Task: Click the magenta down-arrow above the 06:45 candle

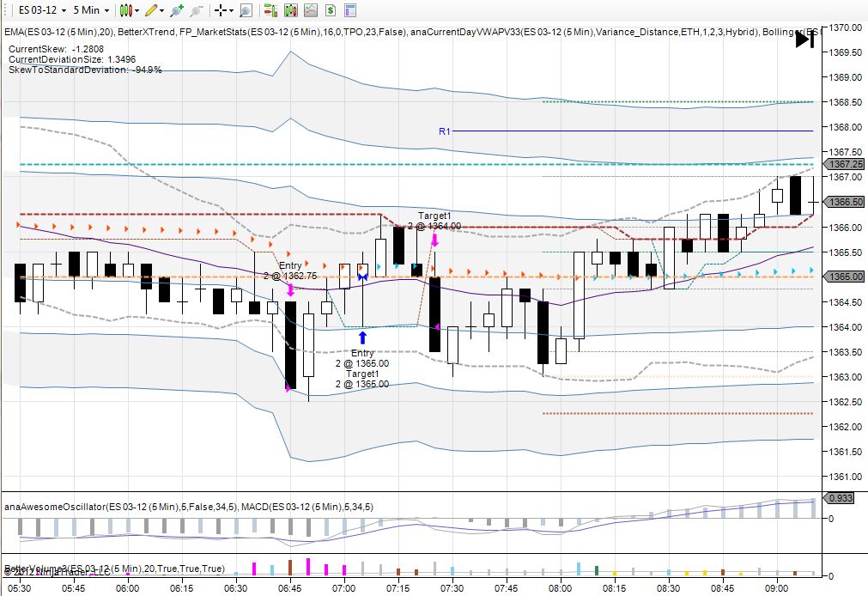Action: (x=290, y=289)
